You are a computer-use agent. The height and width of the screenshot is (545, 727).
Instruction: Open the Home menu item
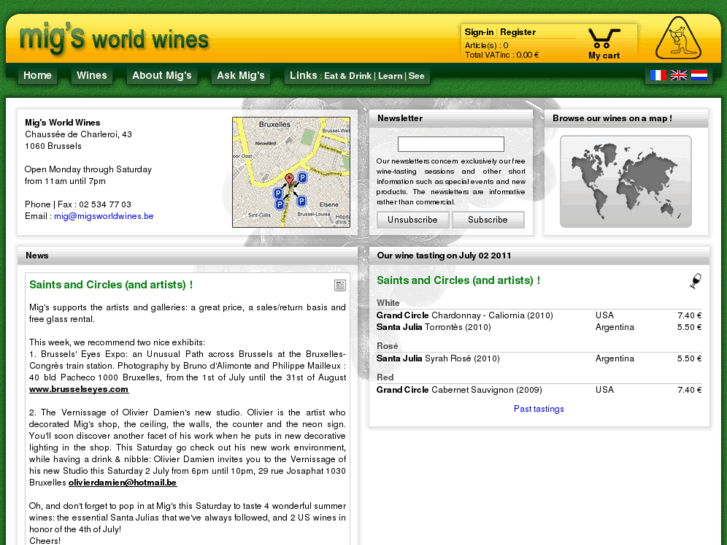(x=37, y=76)
